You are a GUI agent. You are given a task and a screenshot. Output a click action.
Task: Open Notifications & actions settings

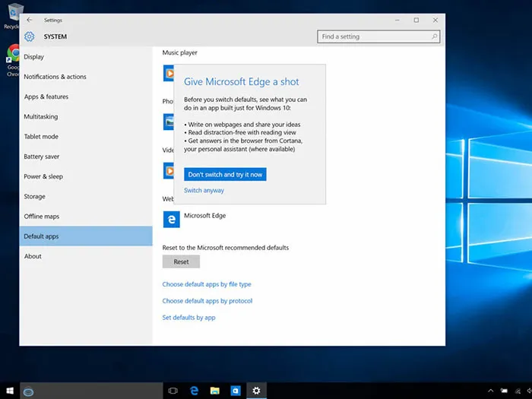coord(55,77)
